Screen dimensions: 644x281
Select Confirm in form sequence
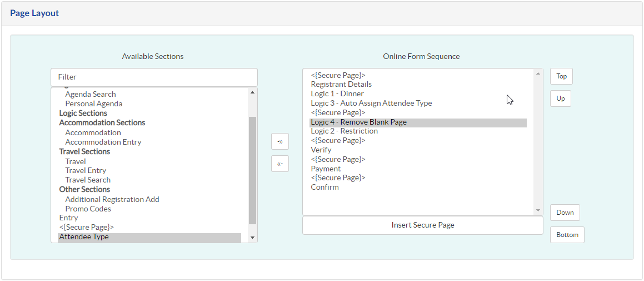tap(325, 187)
